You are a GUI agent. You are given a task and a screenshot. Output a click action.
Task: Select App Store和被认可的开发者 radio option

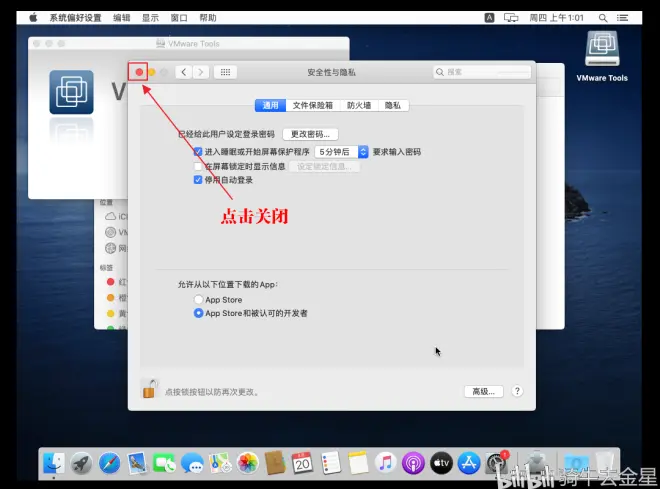click(198, 313)
